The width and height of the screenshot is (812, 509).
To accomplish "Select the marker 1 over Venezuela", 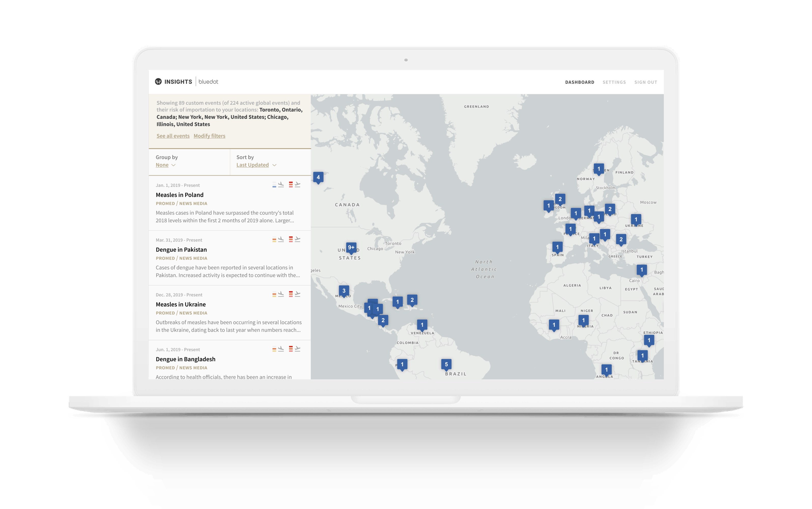I will pos(422,326).
